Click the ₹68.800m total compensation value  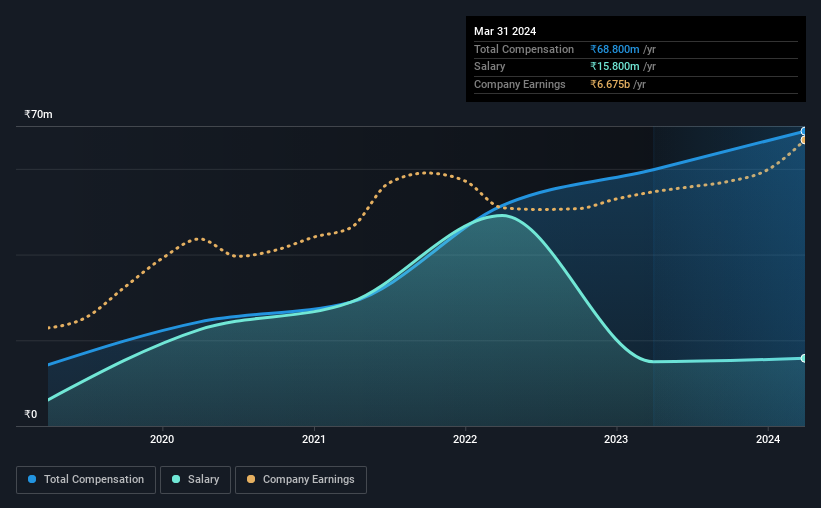(615, 49)
